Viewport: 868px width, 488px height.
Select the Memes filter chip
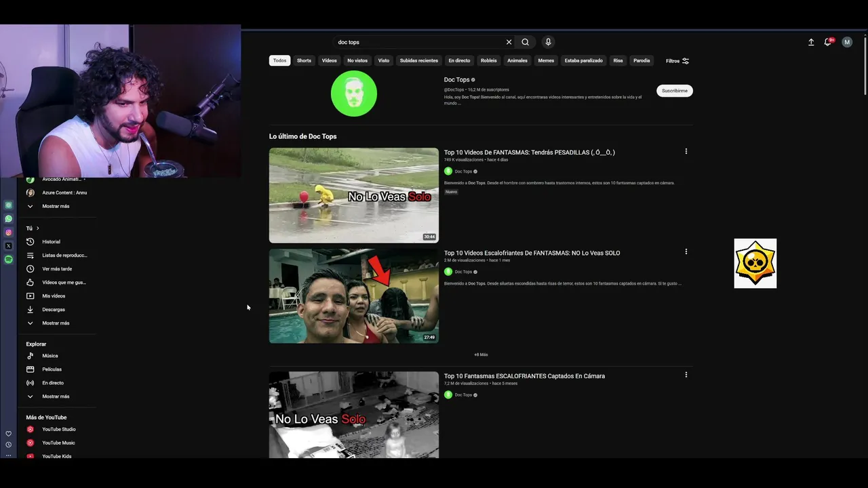546,61
